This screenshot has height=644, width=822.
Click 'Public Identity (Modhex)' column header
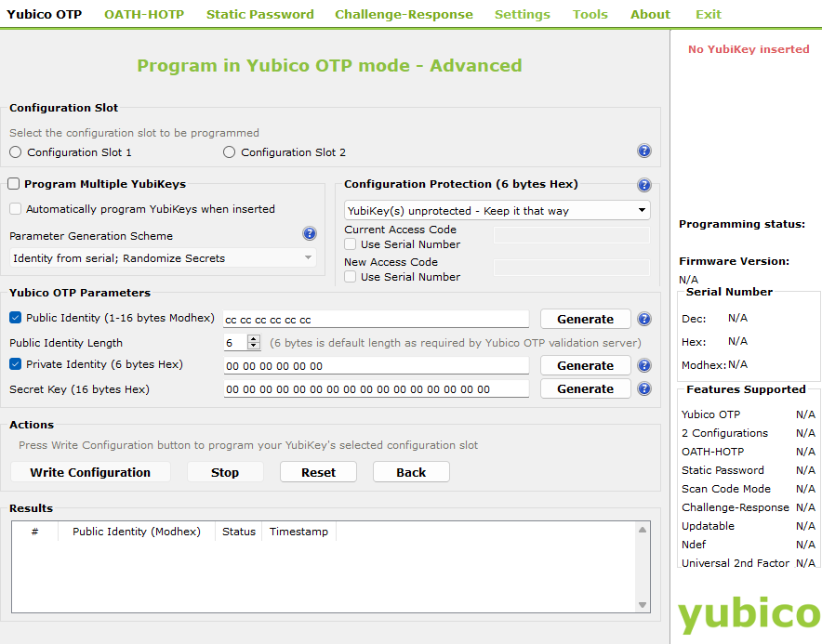(137, 532)
